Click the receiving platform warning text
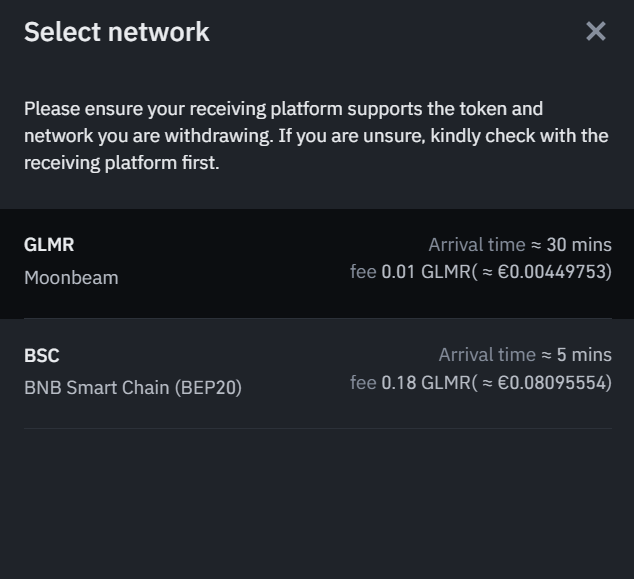 [x=316, y=135]
